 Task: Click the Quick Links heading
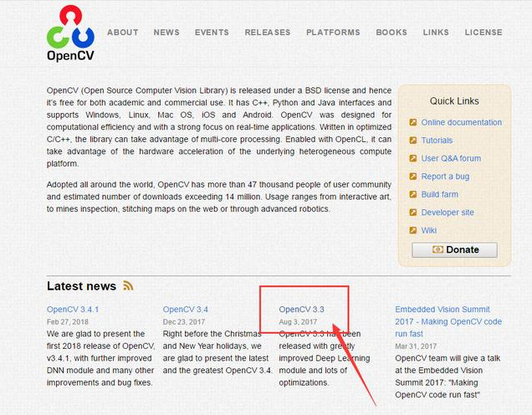[x=454, y=101]
